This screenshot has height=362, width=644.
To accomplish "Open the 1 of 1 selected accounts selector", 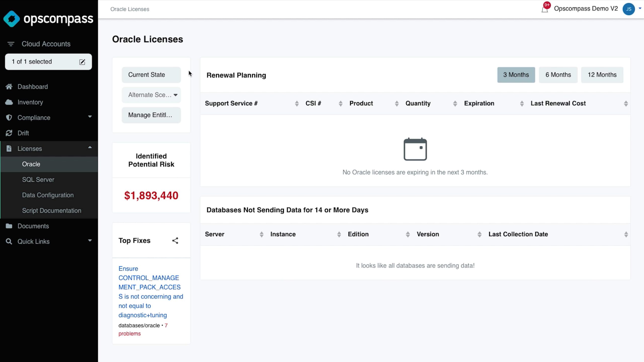I will coord(48,62).
